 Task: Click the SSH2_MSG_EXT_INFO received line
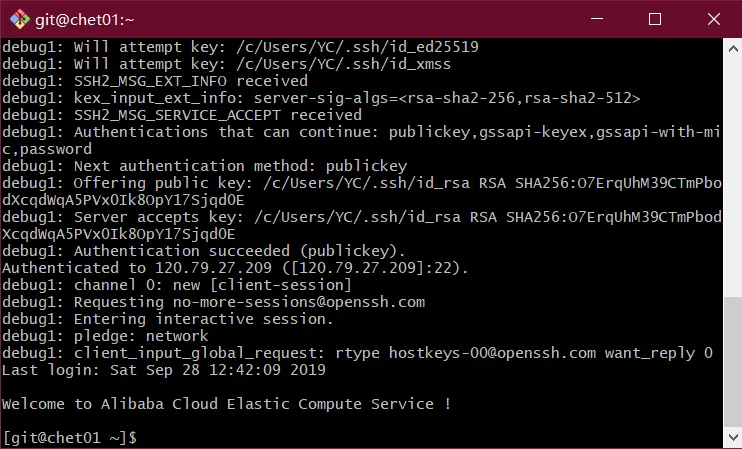click(x=155, y=81)
